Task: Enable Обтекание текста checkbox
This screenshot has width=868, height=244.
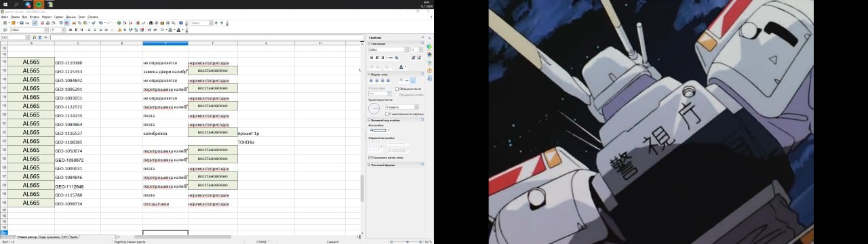Action: click(397, 89)
